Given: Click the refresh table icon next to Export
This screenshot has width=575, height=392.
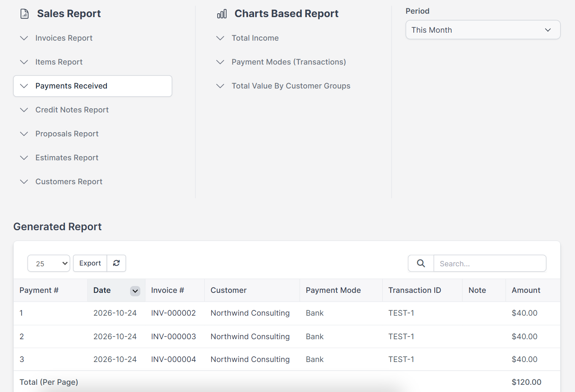Looking at the screenshot, I should click(116, 263).
